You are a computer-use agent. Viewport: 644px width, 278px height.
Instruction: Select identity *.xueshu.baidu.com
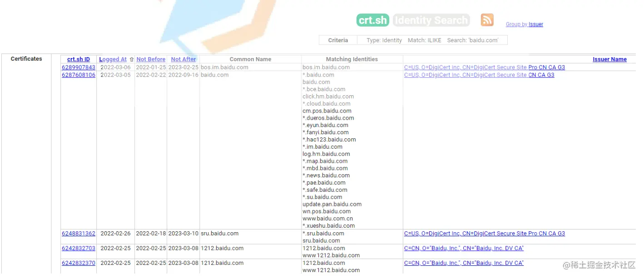(x=329, y=226)
